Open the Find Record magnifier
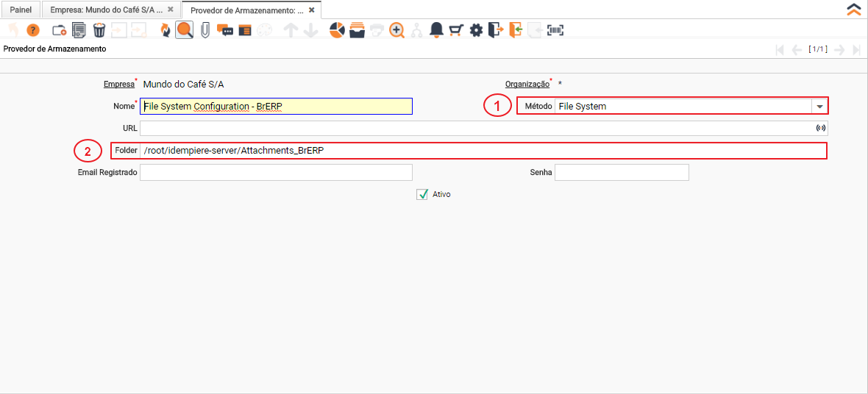 pos(184,30)
